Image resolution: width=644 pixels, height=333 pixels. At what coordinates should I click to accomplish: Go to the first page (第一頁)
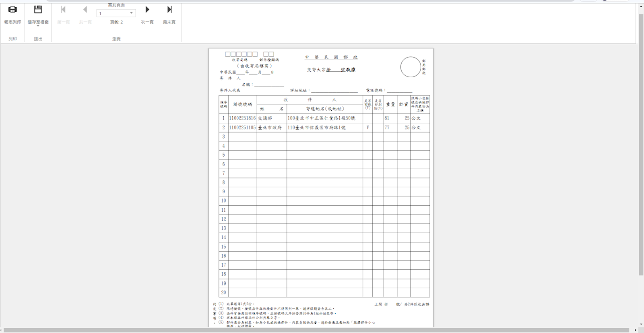63,10
